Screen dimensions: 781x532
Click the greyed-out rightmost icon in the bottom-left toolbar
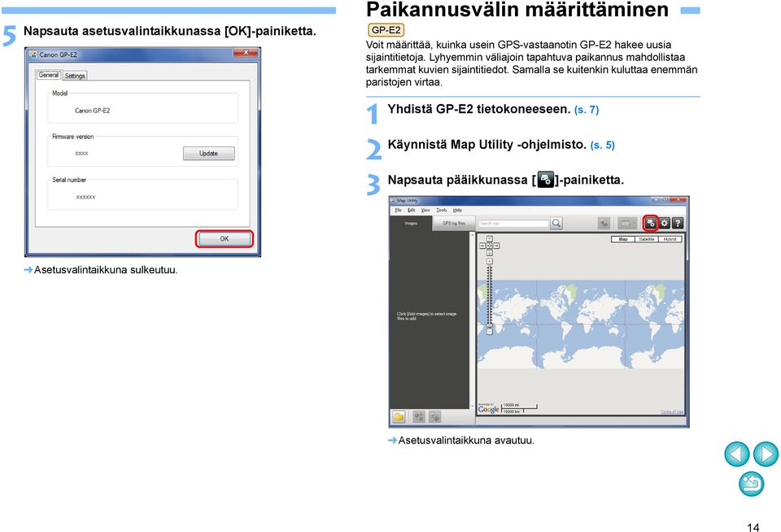(x=434, y=417)
